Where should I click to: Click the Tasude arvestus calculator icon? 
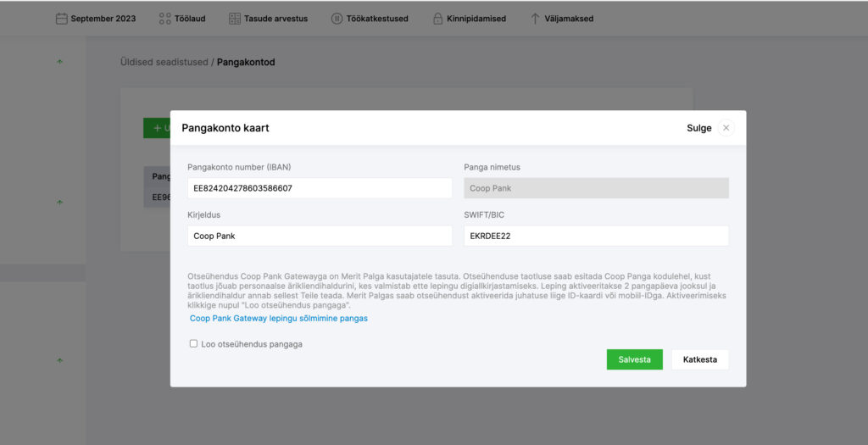[235, 19]
